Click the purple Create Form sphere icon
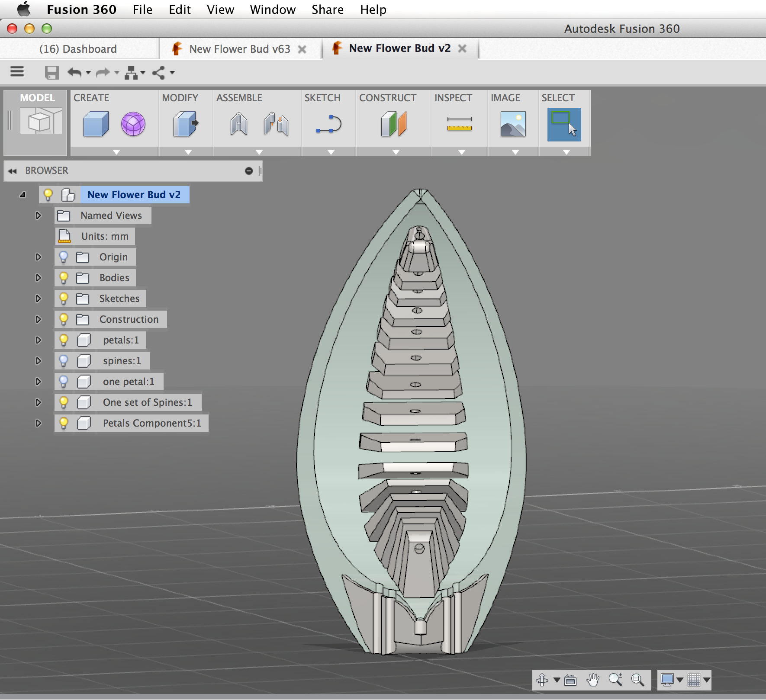Viewport: 766px width, 700px height. [133, 124]
